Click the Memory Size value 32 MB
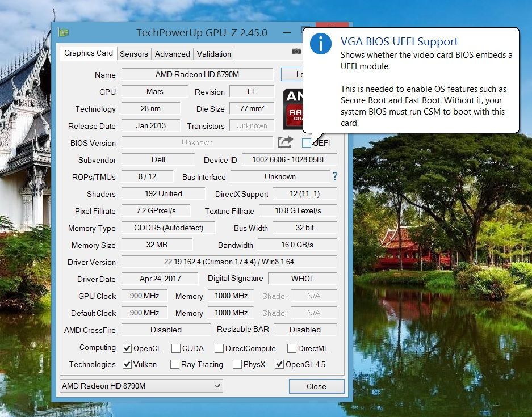532x417 pixels. tap(157, 245)
